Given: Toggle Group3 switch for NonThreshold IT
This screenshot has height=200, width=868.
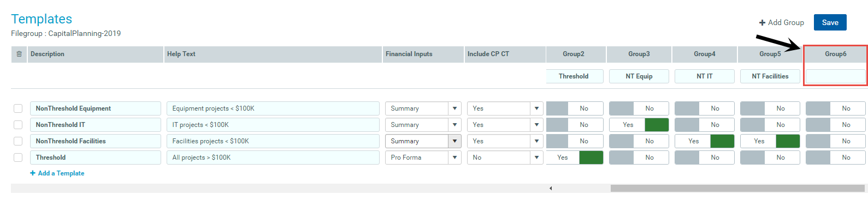Looking at the screenshot, I should pos(639,125).
